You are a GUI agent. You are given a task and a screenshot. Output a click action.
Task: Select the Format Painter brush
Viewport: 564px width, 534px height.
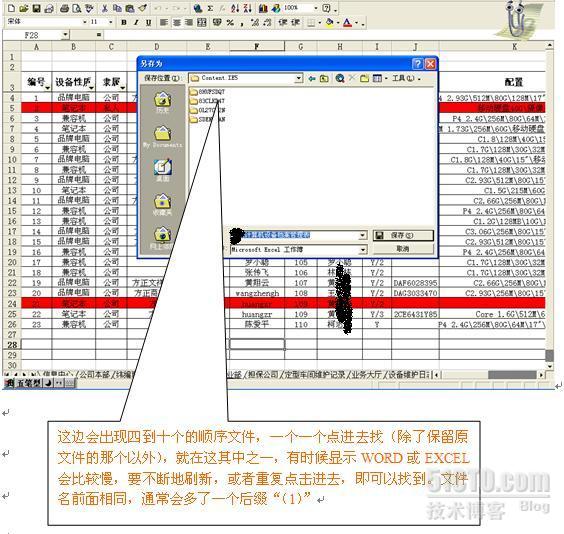(x=142, y=8)
